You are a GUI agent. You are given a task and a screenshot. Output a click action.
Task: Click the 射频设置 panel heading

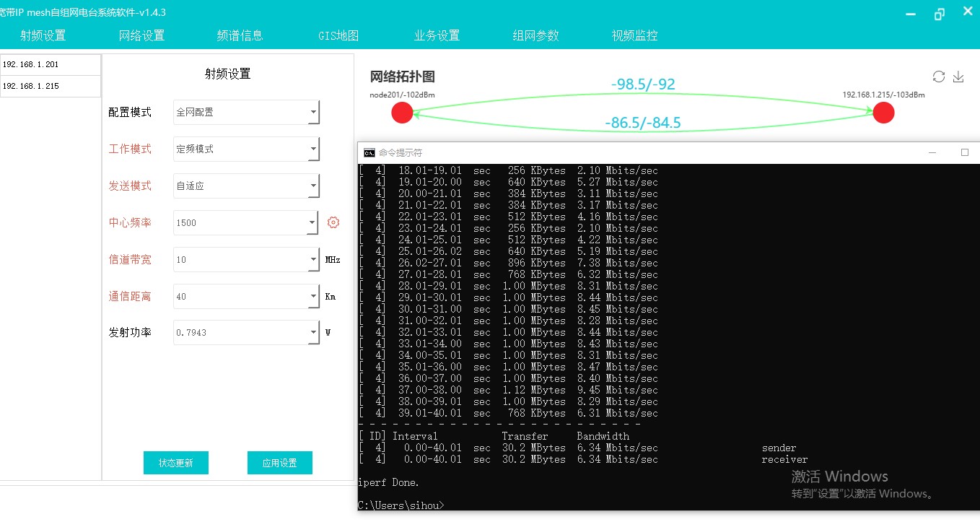(x=228, y=74)
